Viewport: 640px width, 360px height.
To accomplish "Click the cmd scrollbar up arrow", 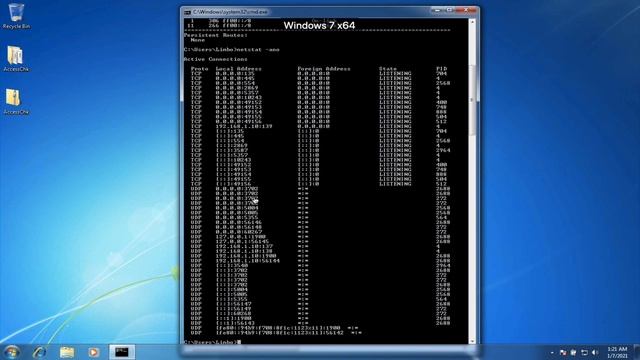I will click(472, 22).
